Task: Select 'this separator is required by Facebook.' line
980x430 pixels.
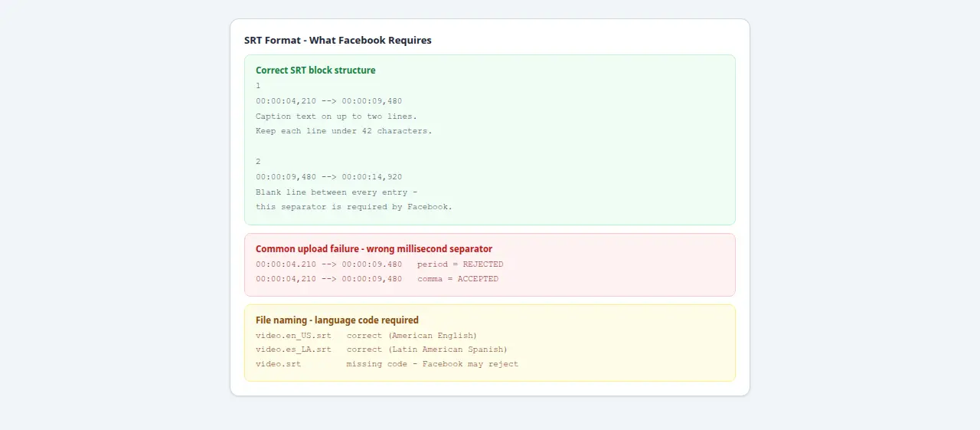Action: tap(354, 207)
